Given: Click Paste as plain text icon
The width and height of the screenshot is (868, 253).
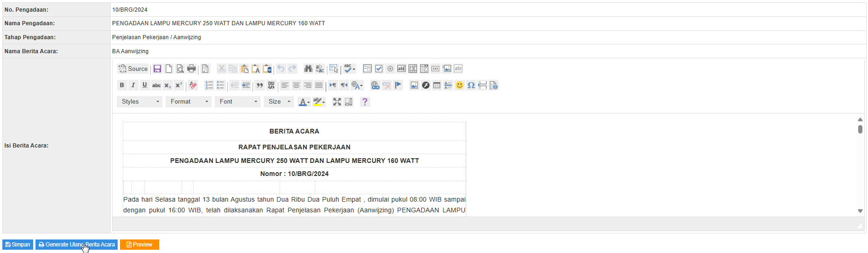Looking at the screenshot, I should click(x=256, y=69).
